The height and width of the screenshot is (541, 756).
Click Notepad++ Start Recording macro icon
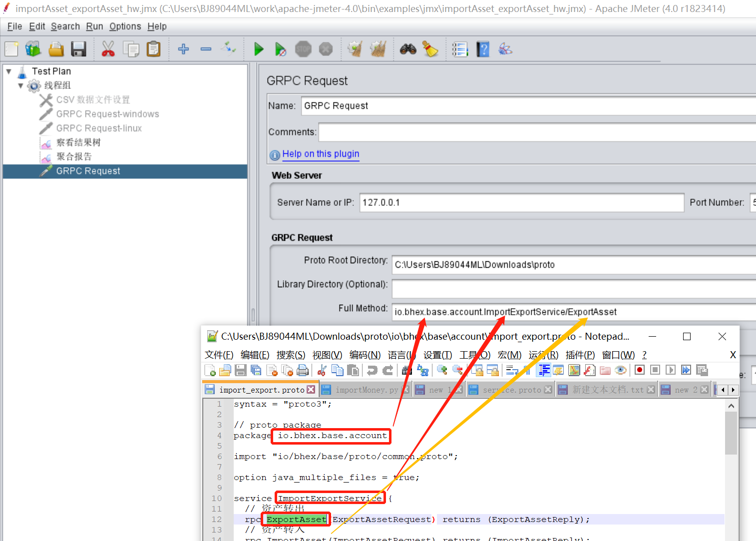[x=640, y=370]
